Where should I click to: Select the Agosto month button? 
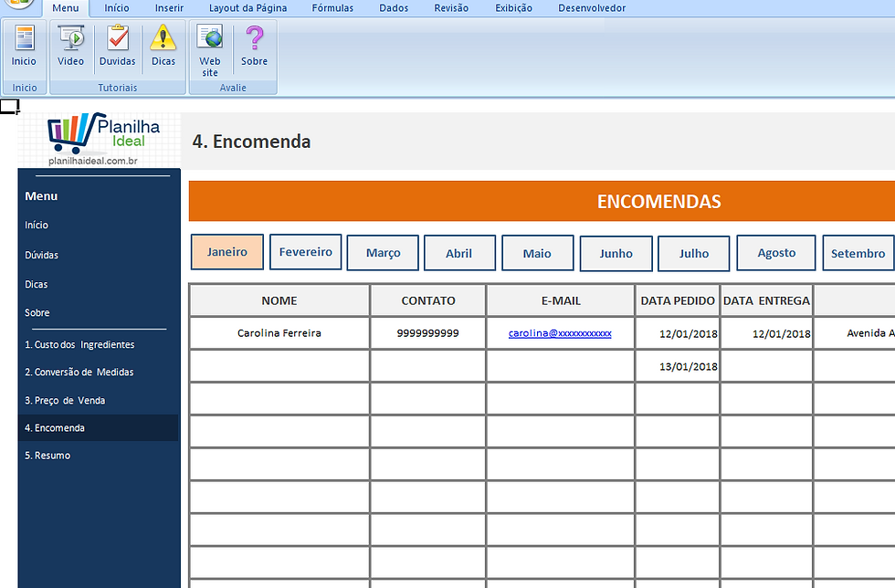776,253
